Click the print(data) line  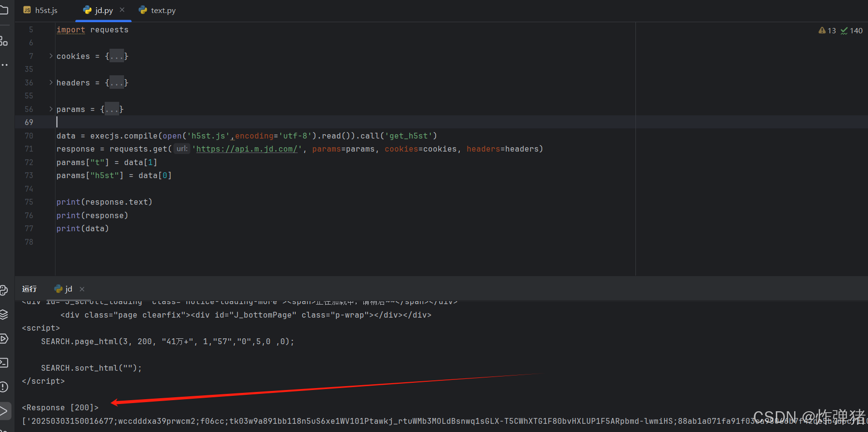click(x=83, y=228)
